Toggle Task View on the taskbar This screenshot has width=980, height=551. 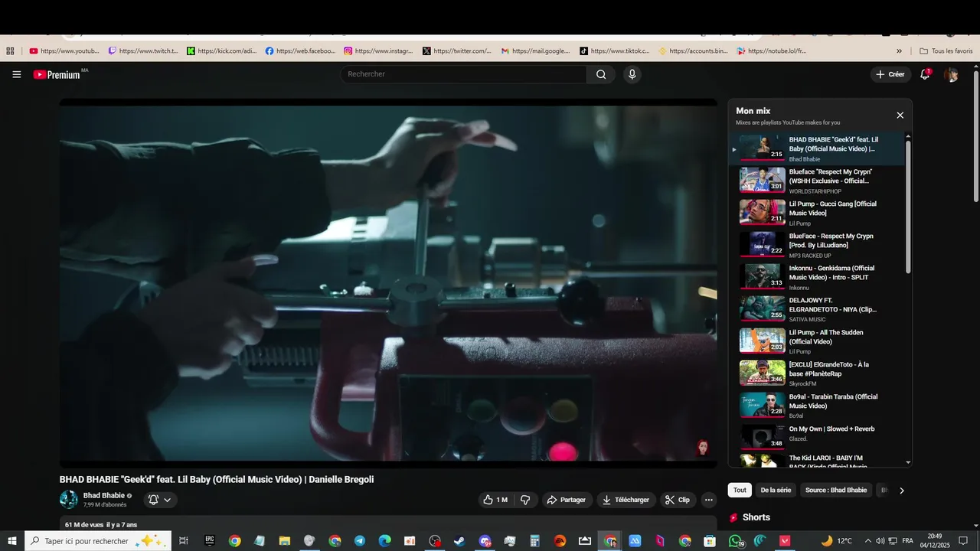[184, 541]
